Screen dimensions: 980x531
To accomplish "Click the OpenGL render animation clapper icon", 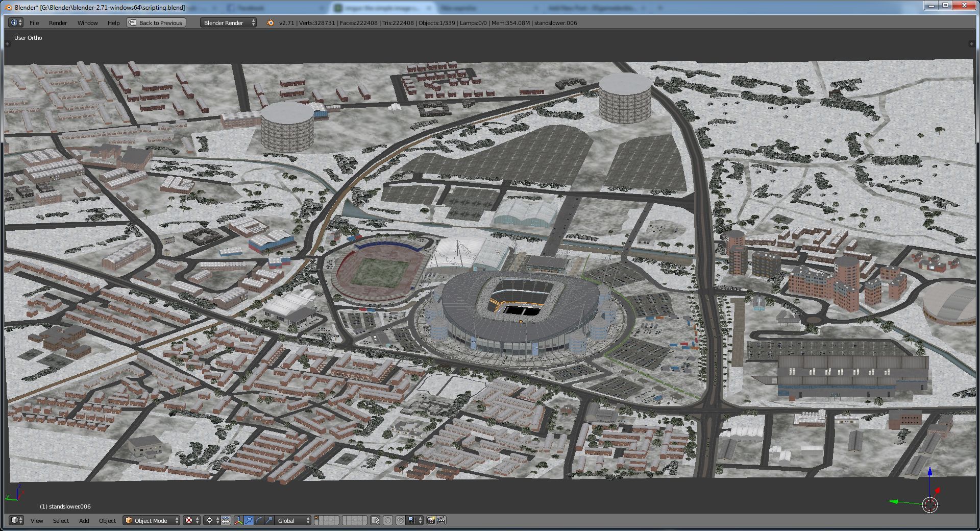I will tap(442, 520).
